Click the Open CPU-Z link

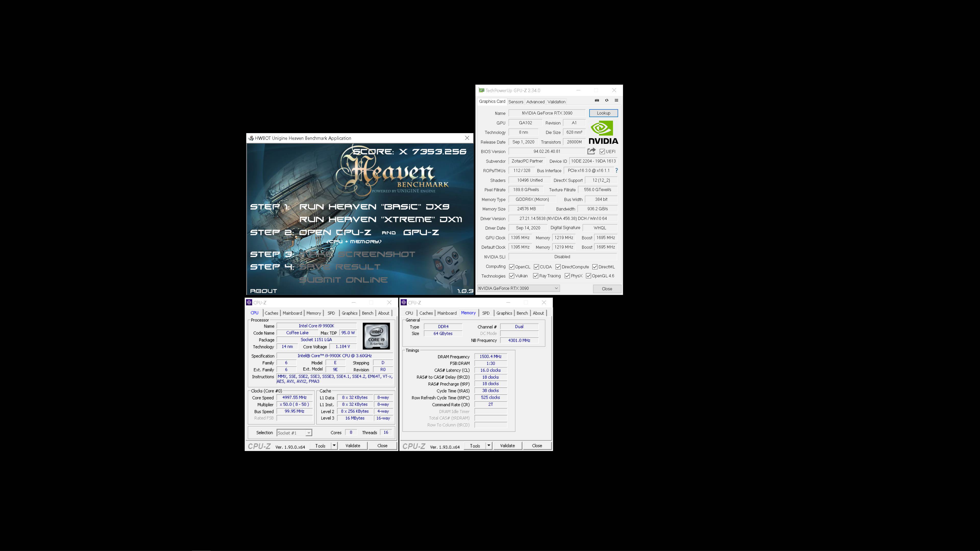[335, 232]
